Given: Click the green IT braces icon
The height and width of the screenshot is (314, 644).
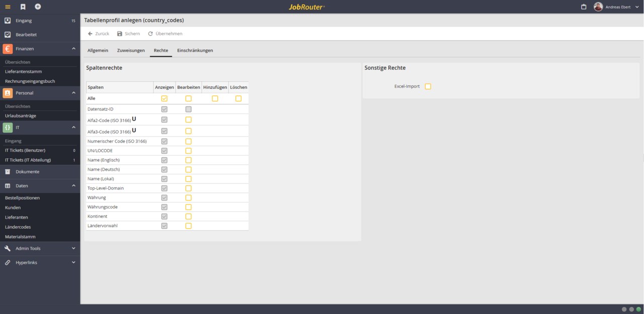Looking at the screenshot, I should (8, 128).
